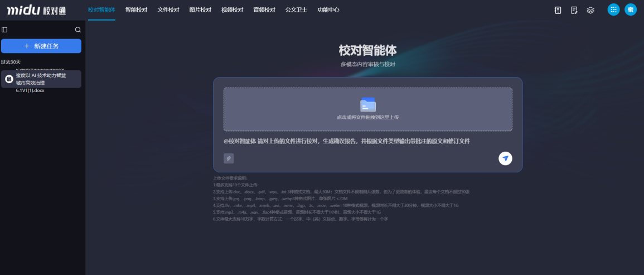Open the blue app grid menu
This screenshot has height=275, width=644.
613,10
